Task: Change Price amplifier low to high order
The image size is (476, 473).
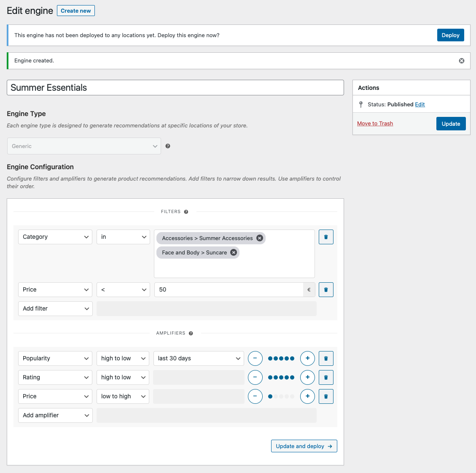Action: pos(123,397)
